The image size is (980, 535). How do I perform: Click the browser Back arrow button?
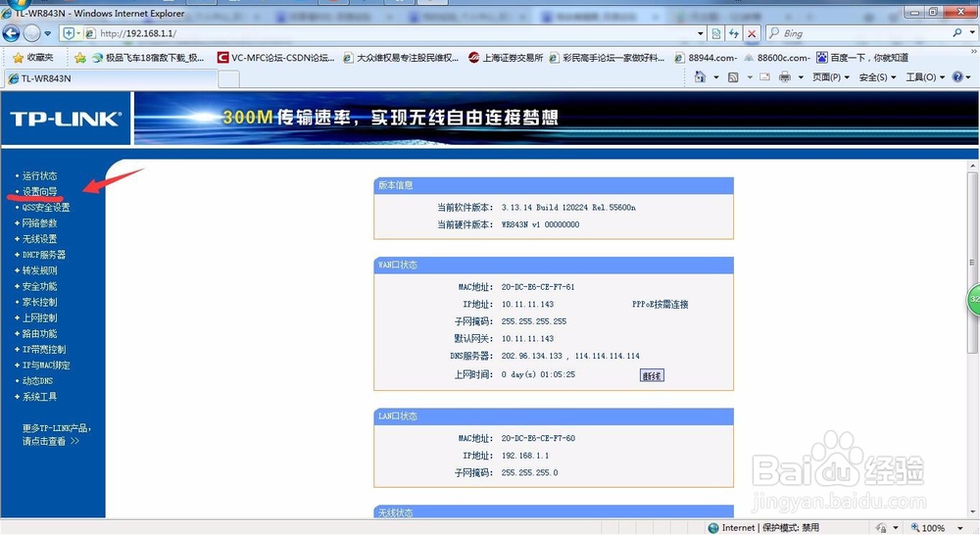point(11,33)
